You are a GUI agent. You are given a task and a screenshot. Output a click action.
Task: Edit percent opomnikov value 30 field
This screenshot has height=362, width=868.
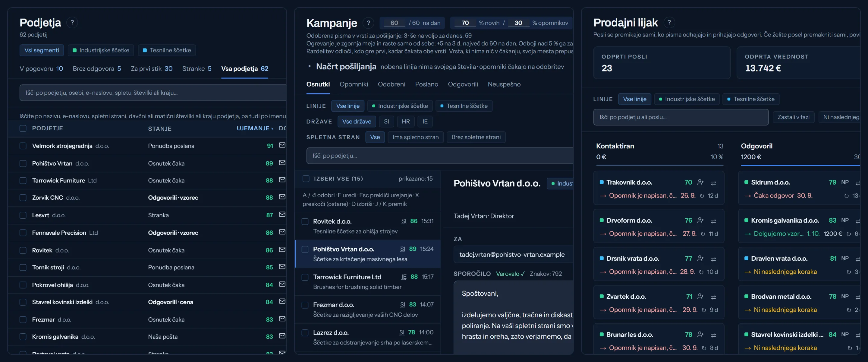(518, 23)
